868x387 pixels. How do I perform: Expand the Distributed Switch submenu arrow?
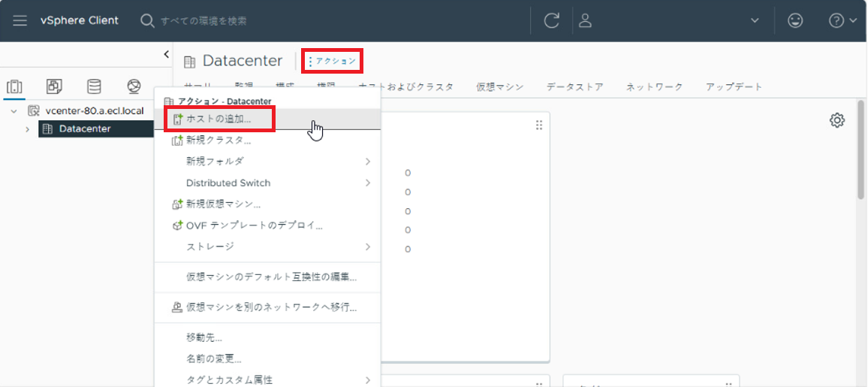tap(368, 183)
